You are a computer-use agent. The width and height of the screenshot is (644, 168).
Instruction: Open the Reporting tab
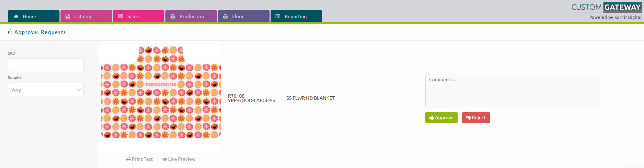click(x=296, y=16)
